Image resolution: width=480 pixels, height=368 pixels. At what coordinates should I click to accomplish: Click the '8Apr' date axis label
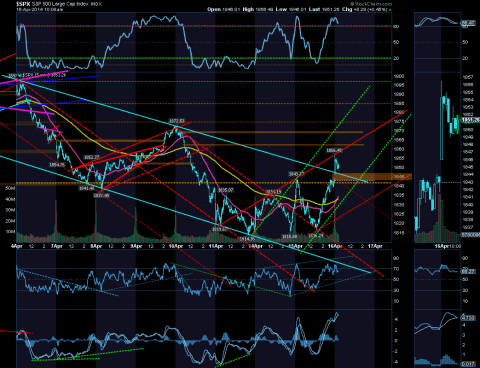(x=96, y=246)
